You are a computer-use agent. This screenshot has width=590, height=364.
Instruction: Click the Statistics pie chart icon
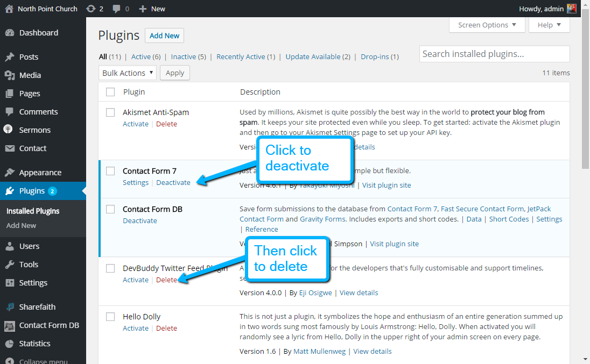9,344
